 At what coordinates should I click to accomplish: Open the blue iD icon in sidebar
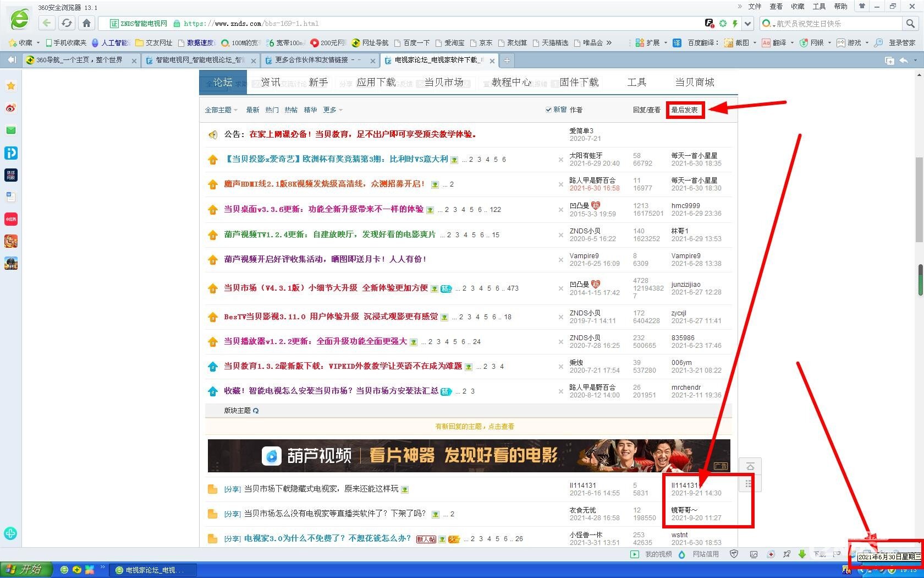pos(11,153)
